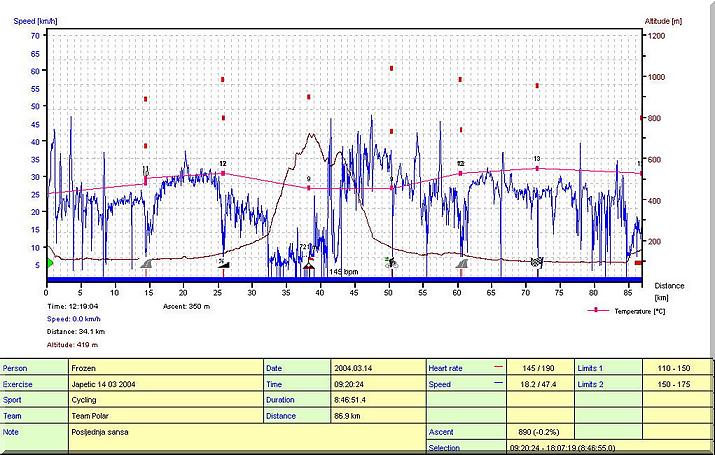This screenshot has width=715, height=455.
Task: Click the black slope marker near 25 km
Action: 223,264
